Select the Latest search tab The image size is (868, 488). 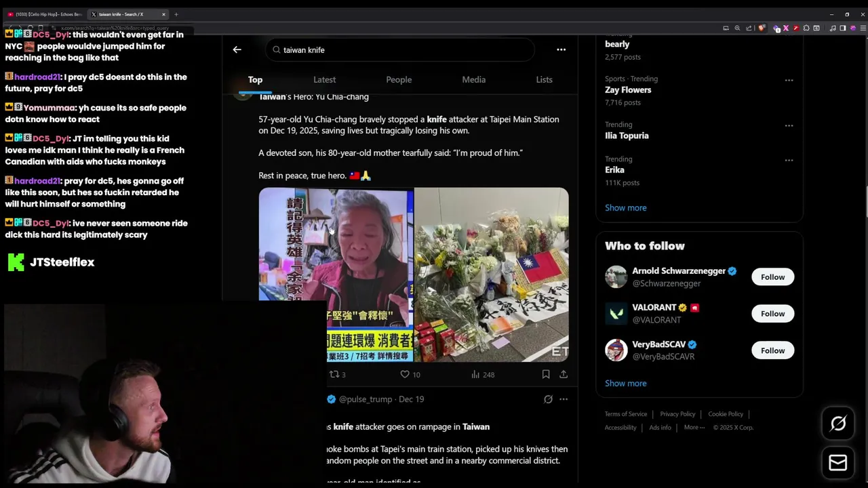pos(324,79)
